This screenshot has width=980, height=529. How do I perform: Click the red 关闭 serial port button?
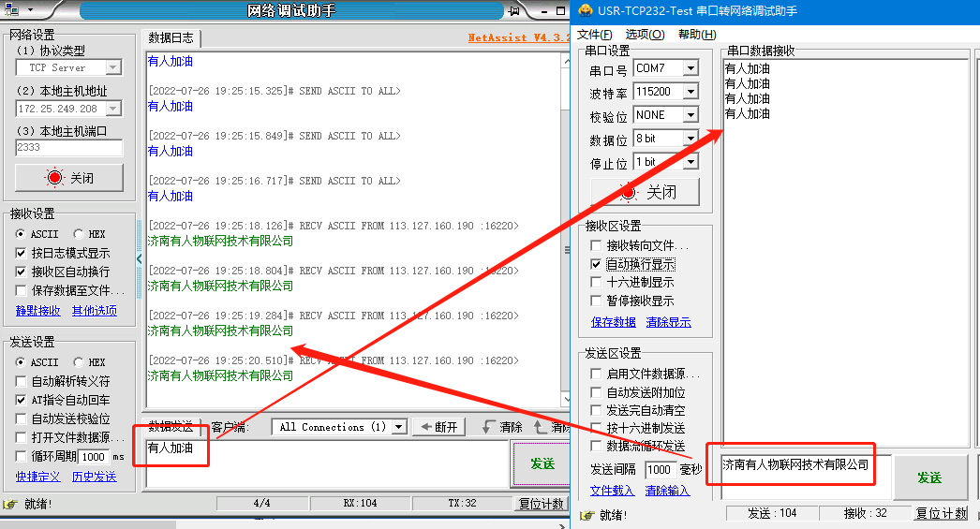[645, 192]
